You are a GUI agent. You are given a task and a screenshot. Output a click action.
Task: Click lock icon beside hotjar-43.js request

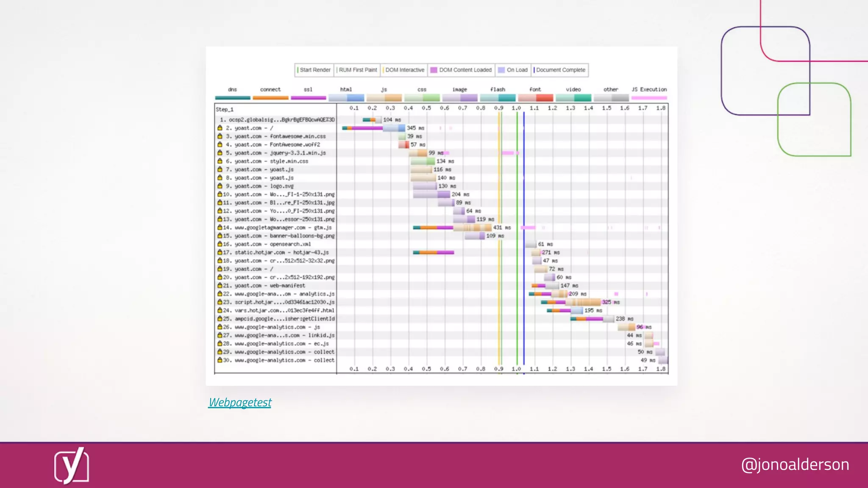click(220, 252)
